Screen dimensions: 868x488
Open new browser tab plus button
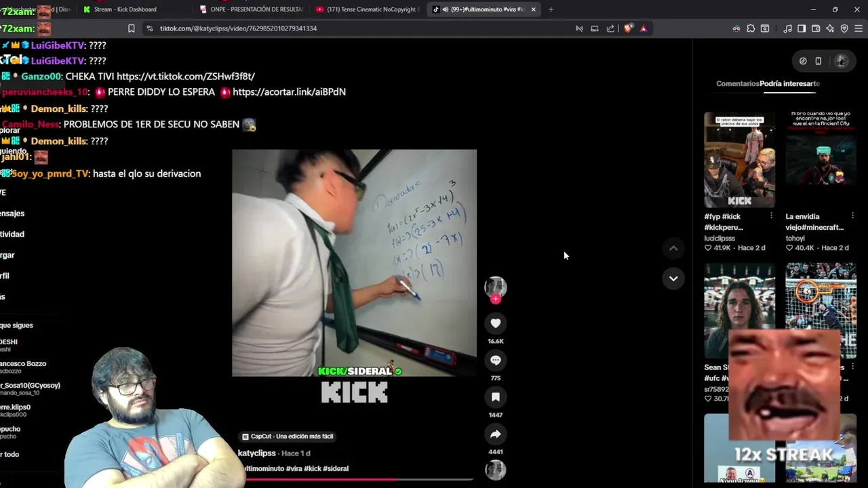pos(551,9)
